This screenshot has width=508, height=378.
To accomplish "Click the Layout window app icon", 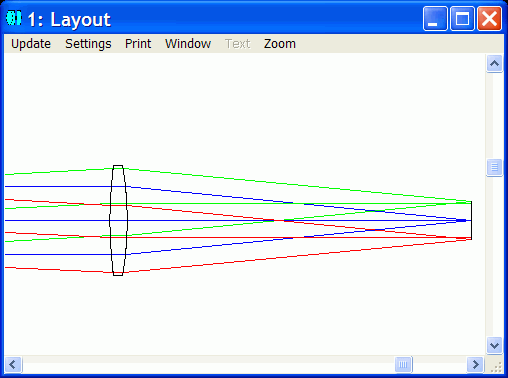I will [14, 18].
